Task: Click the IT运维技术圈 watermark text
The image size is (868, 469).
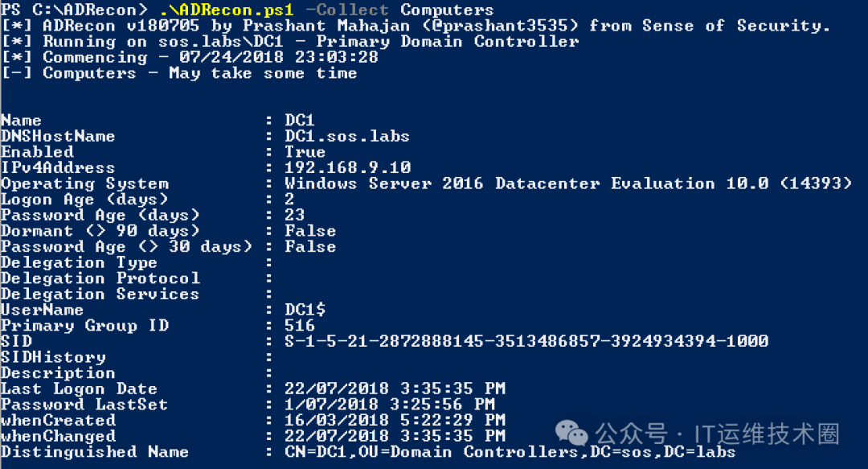Action: [x=768, y=434]
